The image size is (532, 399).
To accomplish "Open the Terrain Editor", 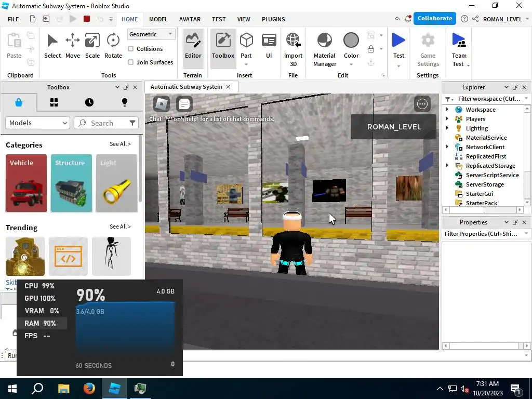I will 193,48.
